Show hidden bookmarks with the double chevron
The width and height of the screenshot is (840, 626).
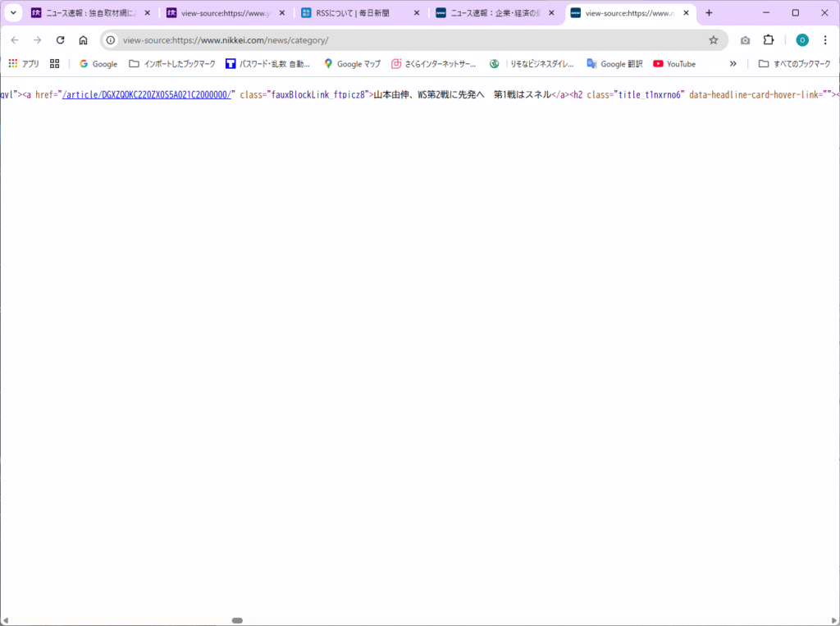(733, 64)
